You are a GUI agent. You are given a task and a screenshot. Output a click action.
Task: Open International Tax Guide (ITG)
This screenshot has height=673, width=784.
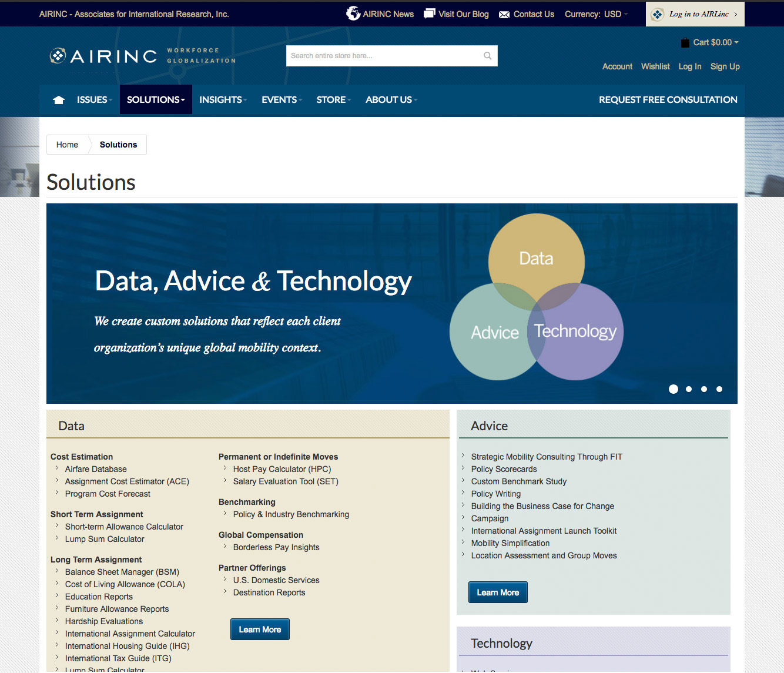click(x=118, y=658)
